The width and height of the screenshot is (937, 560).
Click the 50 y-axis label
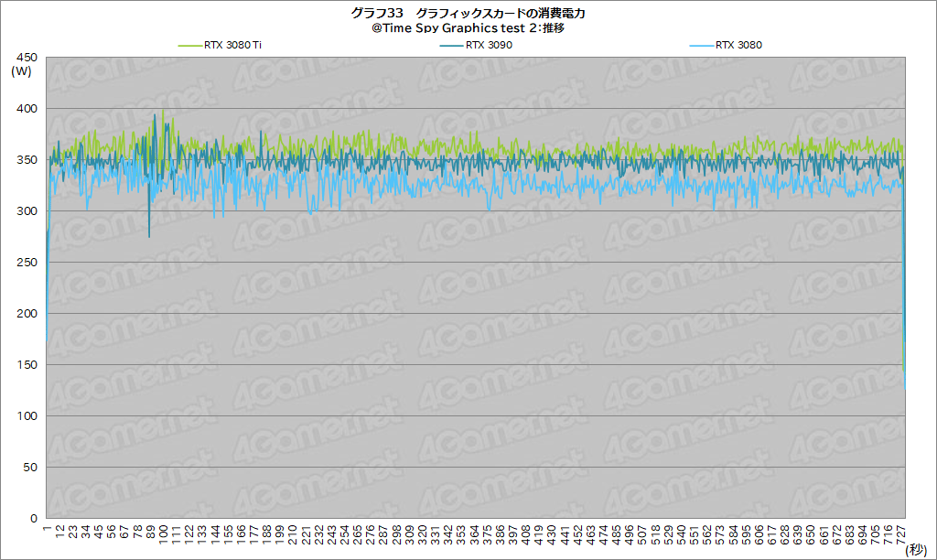[30, 468]
